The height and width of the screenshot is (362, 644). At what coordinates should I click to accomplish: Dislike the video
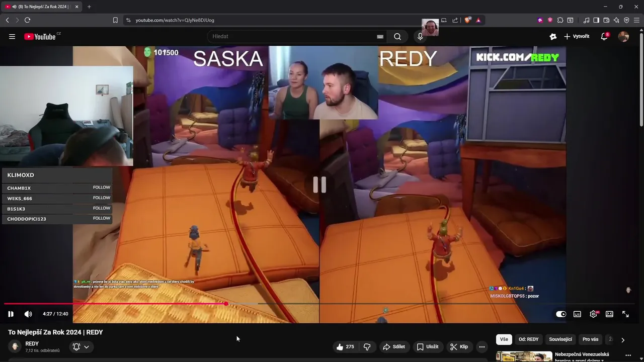pyautogui.click(x=367, y=346)
